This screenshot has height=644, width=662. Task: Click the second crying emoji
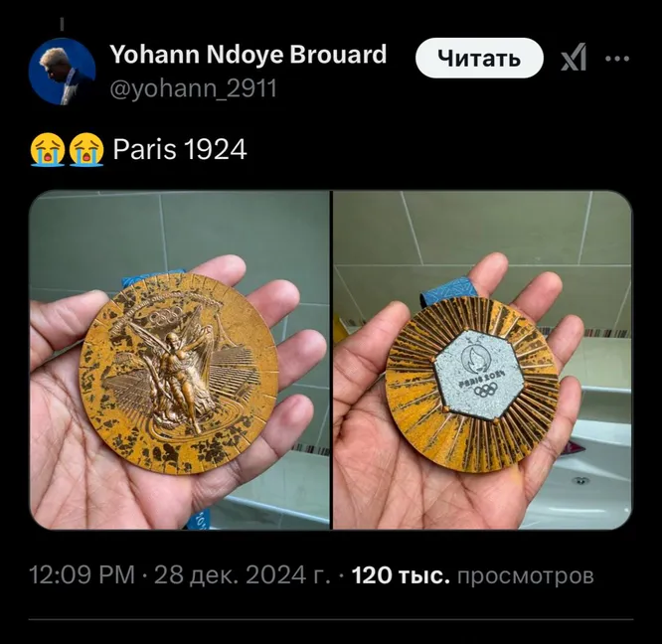coord(86,150)
